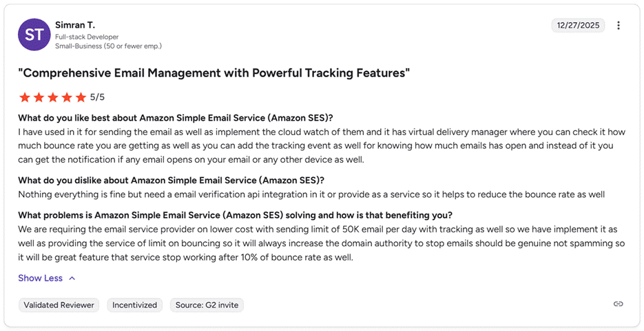
Task: Collapse the review with Show Less
Action: [40, 278]
